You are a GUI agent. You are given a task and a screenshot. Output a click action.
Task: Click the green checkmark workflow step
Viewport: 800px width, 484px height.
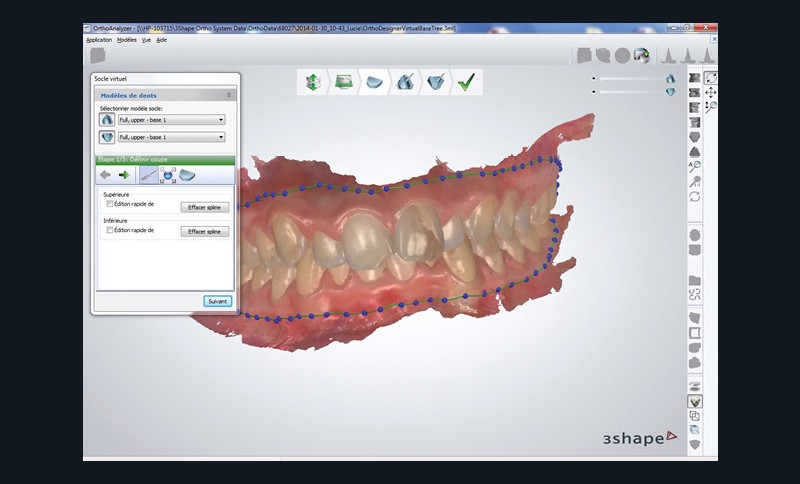click(465, 83)
